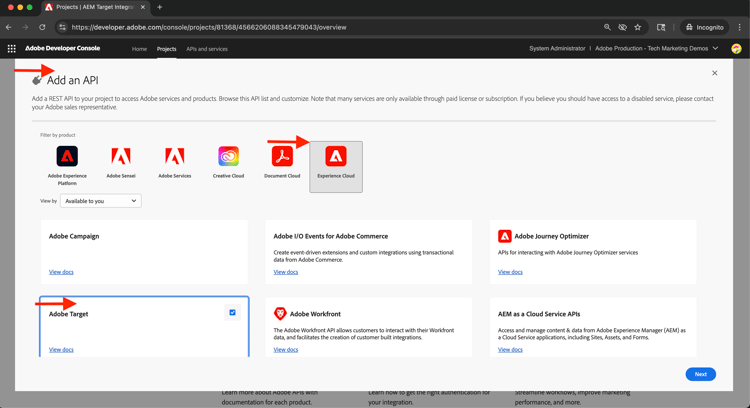Expand the organization switcher chevron
Viewport: 750px width, 408px height.
[716, 48]
